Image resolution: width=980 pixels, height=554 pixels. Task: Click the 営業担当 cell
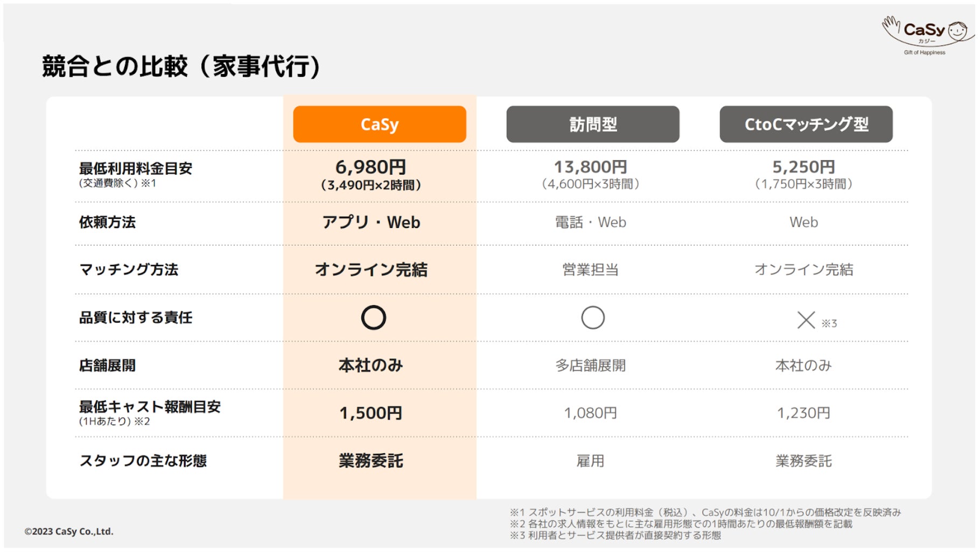click(590, 269)
